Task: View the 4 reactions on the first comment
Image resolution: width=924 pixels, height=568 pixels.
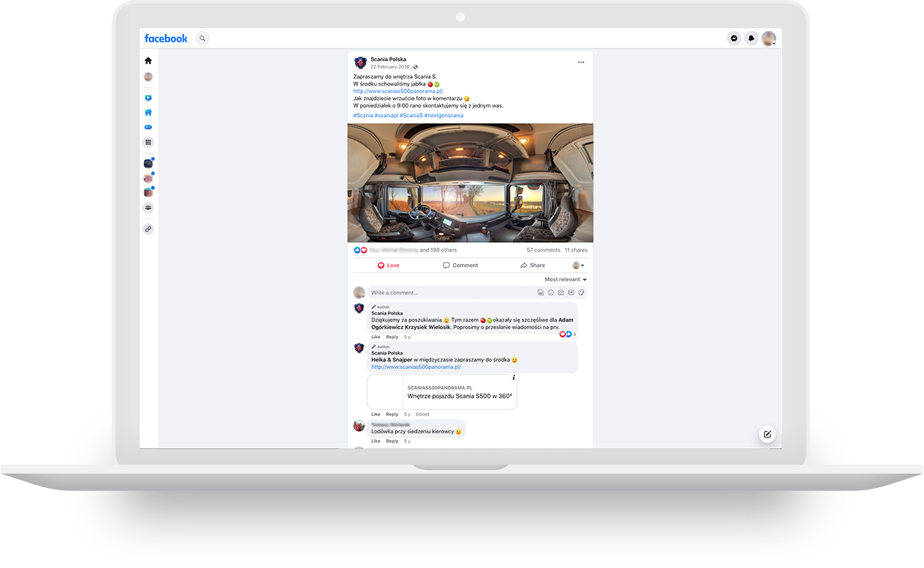Action: point(568,334)
